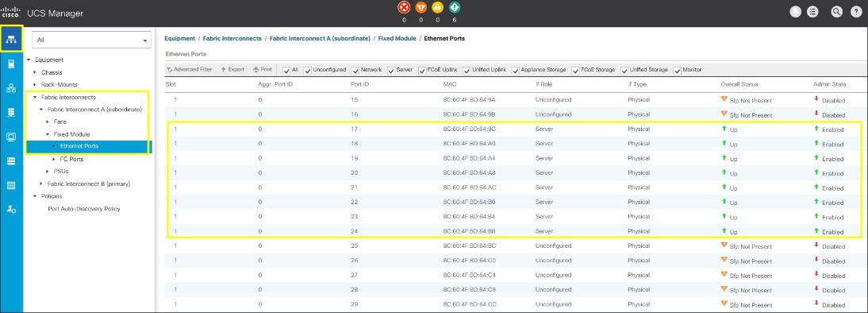Click the red critical faults icon
Viewport: 868px width, 313px height.
(x=404, y=8)
